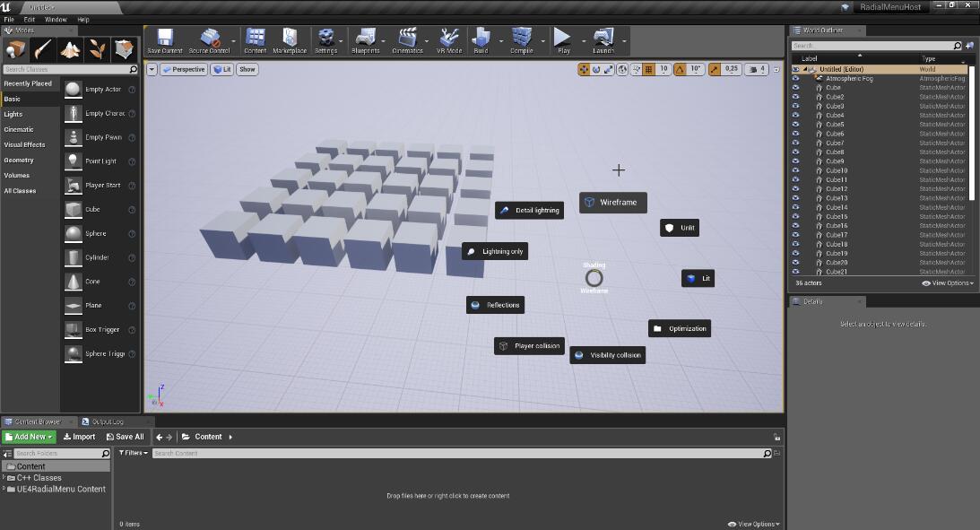Select the rotate gizmo tool in the viewport
This screenshot has height=530, width=980.
click(x=596, y=69)
